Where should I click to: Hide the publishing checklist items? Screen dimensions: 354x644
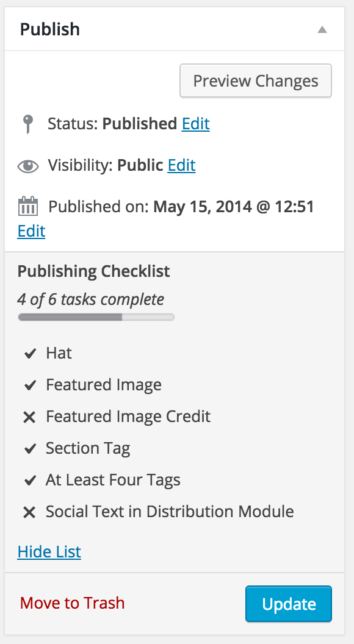49,551
